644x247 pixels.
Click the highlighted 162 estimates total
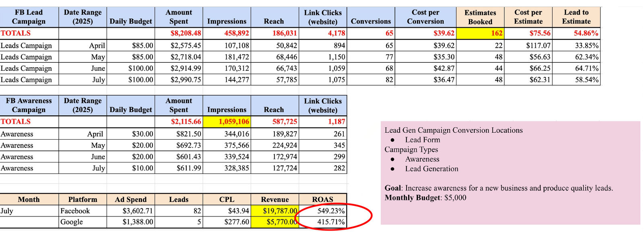pos(480,33)
